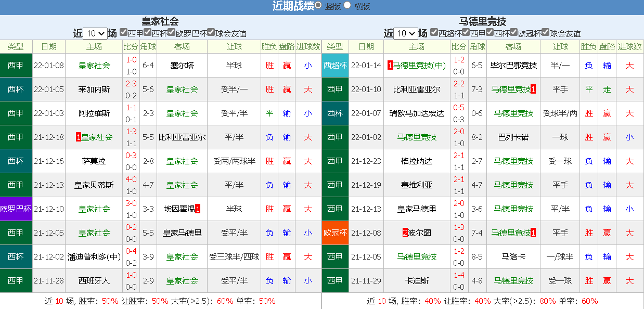This screenshot has height=309, width=644.
Task: Click red card badge next to 埃因霍温
Action: click(x=198, y=209)
